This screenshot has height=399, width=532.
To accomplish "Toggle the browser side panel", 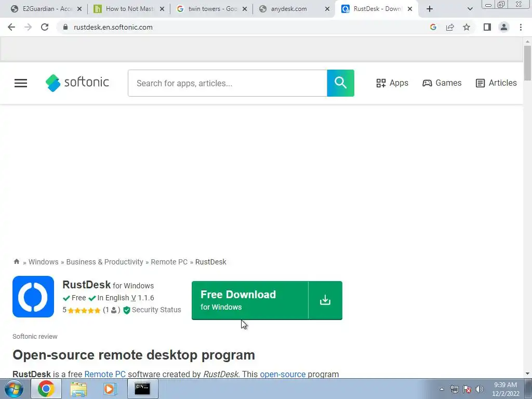I will 487,27.
